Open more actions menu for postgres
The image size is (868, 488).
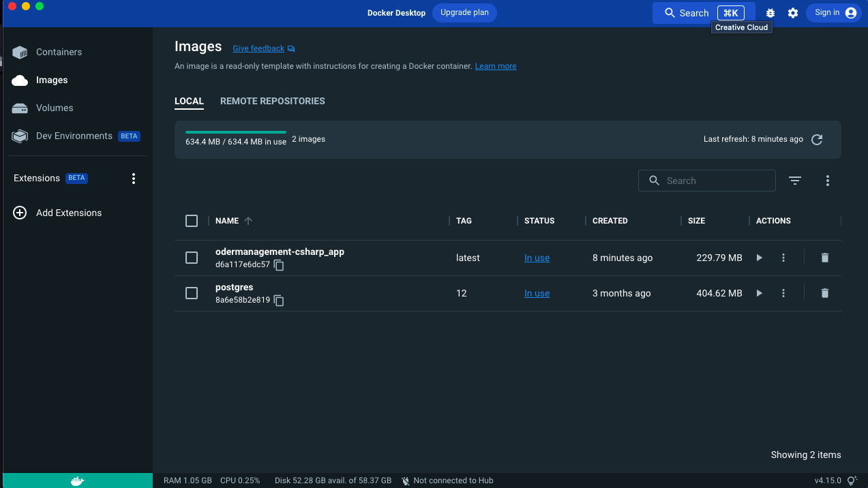click(783, 293)
